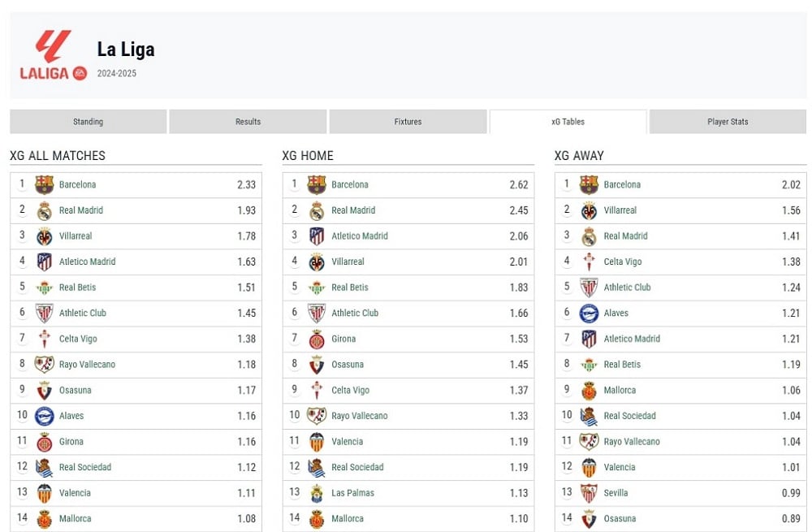This screenshot has height=532, width=812.
Task: Click the LaLiga logo in header
Action: (x=54, y=55)
